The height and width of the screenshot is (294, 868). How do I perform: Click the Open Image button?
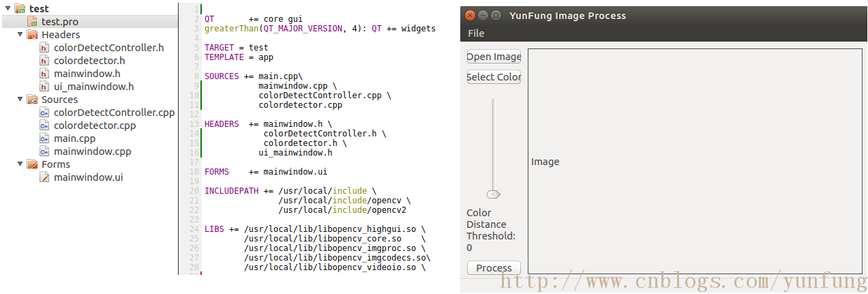point(494,57)
